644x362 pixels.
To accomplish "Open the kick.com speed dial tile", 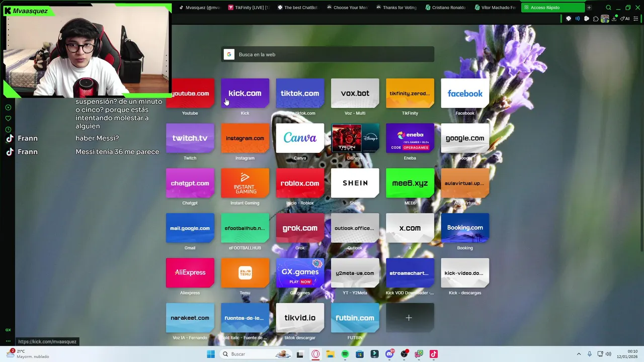I will (x=245, y=94).
